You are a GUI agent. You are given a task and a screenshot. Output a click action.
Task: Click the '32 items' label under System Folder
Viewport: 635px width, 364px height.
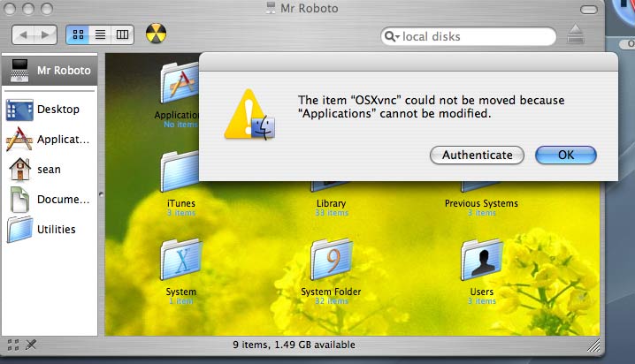tap(332, 301)
